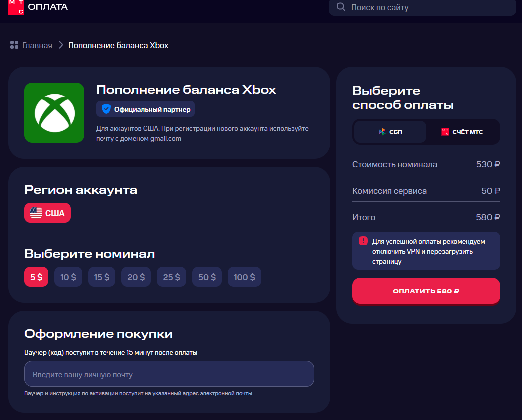Click the search magnifier icon

[x=341, y=7]
